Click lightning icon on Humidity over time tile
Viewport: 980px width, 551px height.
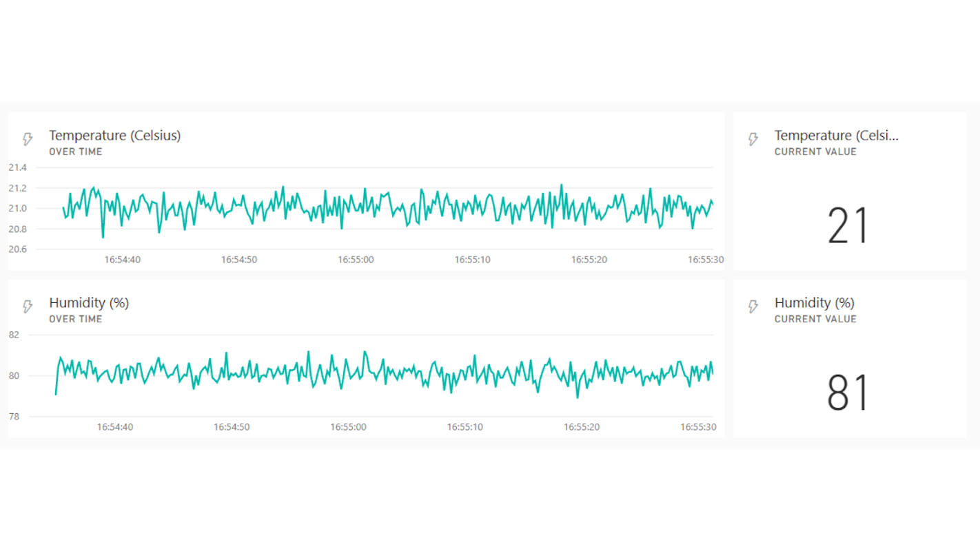pyautogui.click(x=28, y=306)
